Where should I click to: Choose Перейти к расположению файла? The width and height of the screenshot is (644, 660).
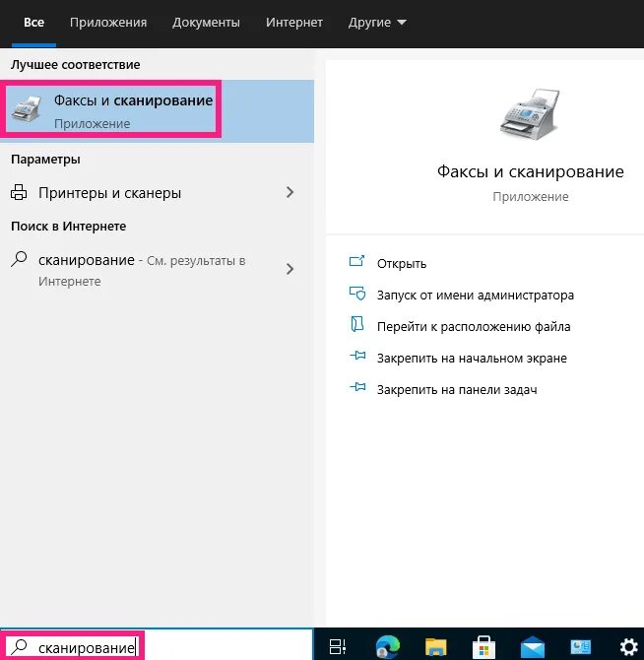pyautogui.click(x=474, y=327)
